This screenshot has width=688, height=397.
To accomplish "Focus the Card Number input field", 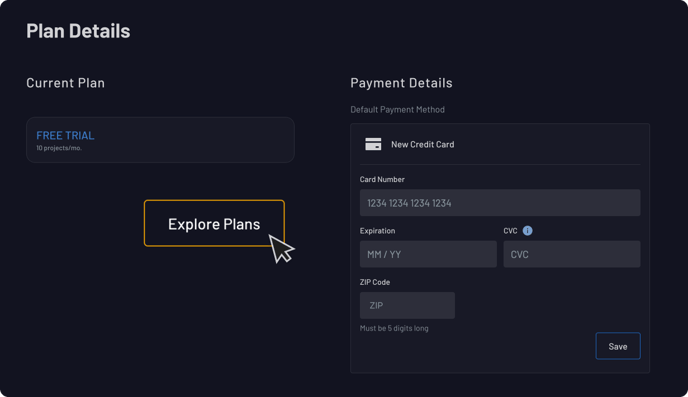I will point(500,203).
